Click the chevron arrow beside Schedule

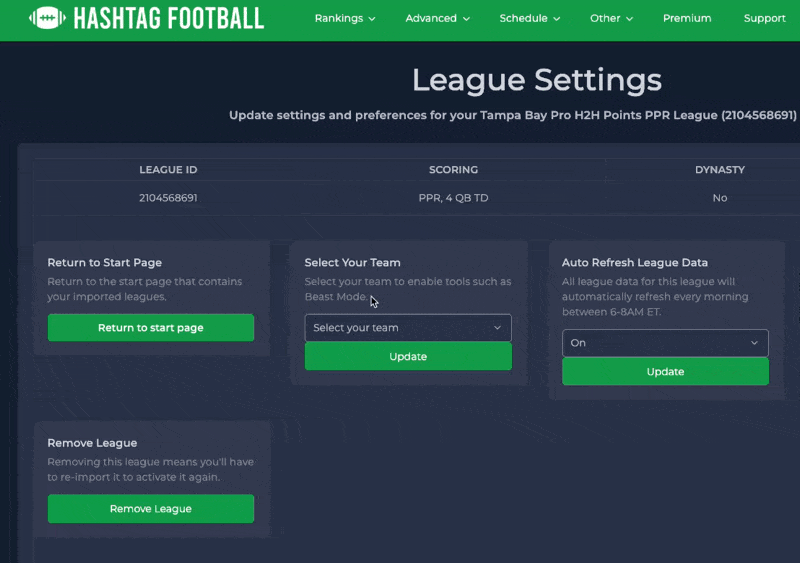pyautogui.click(x=557, y=19)
